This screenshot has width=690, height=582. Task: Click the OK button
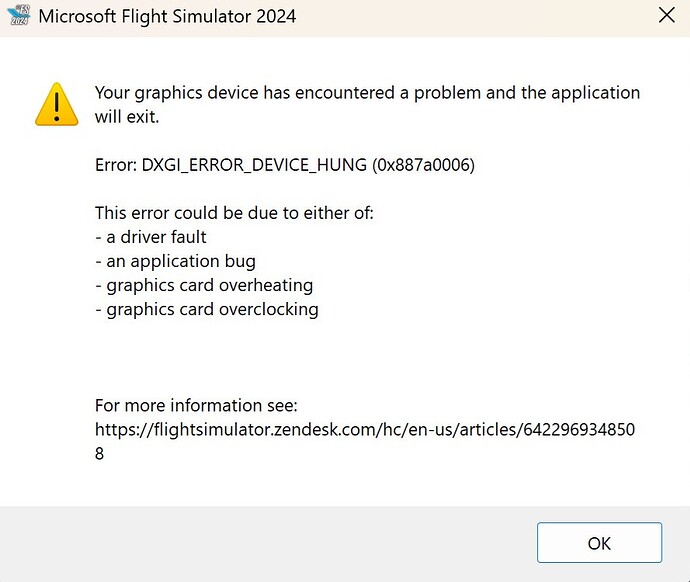[599, 543]
